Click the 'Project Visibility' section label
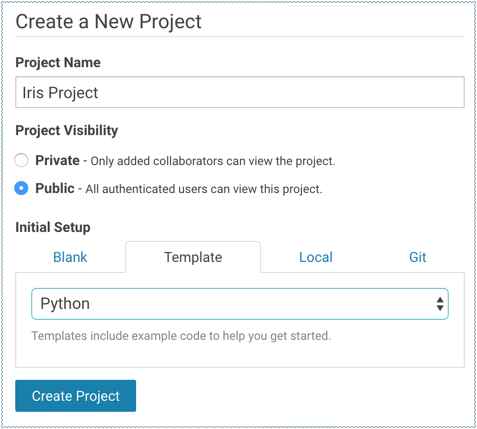This screenshot has height=429, width=477. 67,130
